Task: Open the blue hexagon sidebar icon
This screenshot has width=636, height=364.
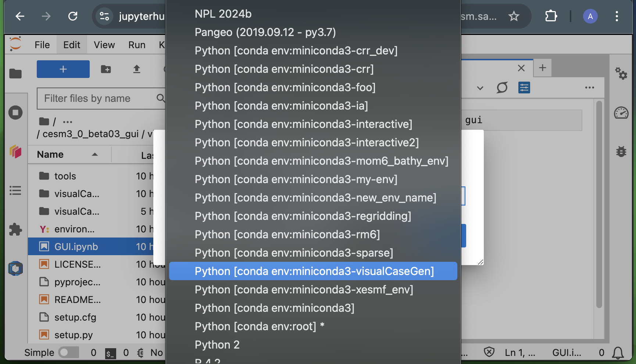Action: tap(15, 268)
